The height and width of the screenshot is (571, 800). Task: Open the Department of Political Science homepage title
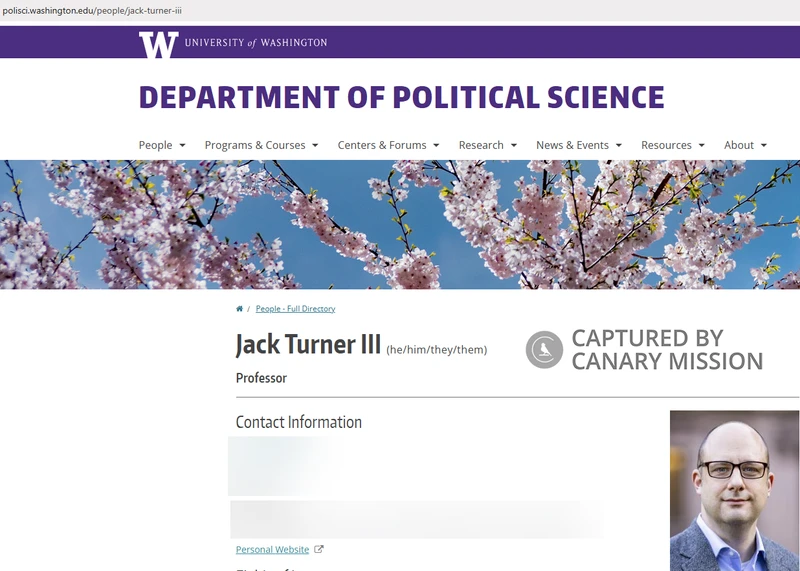coord(401,97)
